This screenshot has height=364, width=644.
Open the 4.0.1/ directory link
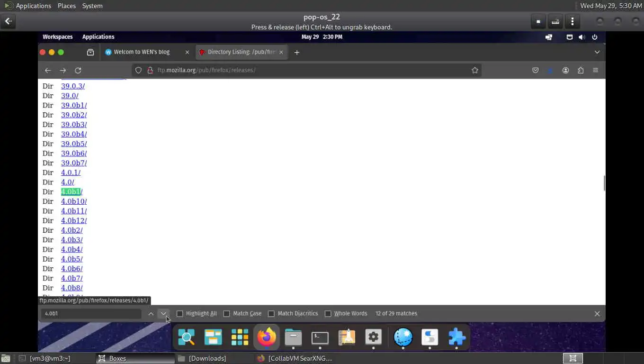tap(71, 173)
